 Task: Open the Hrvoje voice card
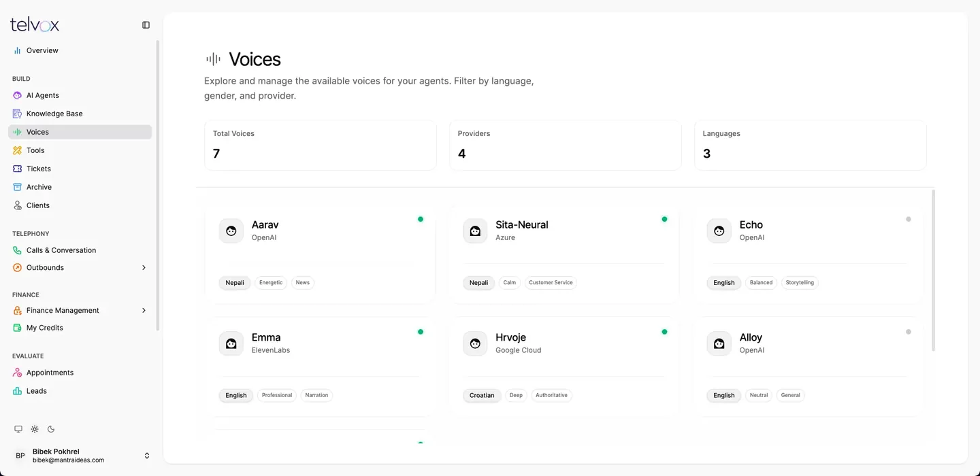(564, 368)
